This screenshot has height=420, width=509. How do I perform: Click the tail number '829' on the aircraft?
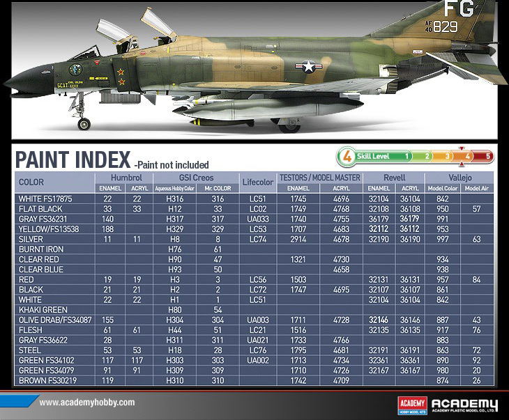click(446, 26)
